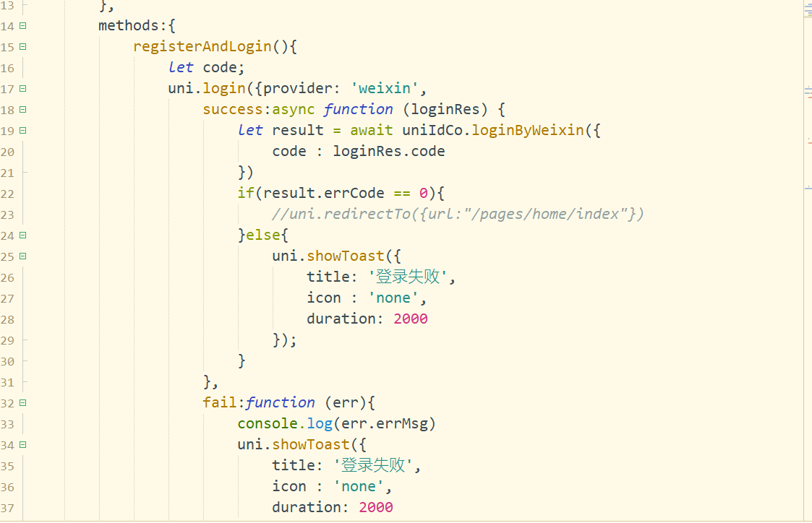Collapse the showToast call on line 34
Image resolution: width=812 pixels, height=523 pixels.
[x=23, y=445]
